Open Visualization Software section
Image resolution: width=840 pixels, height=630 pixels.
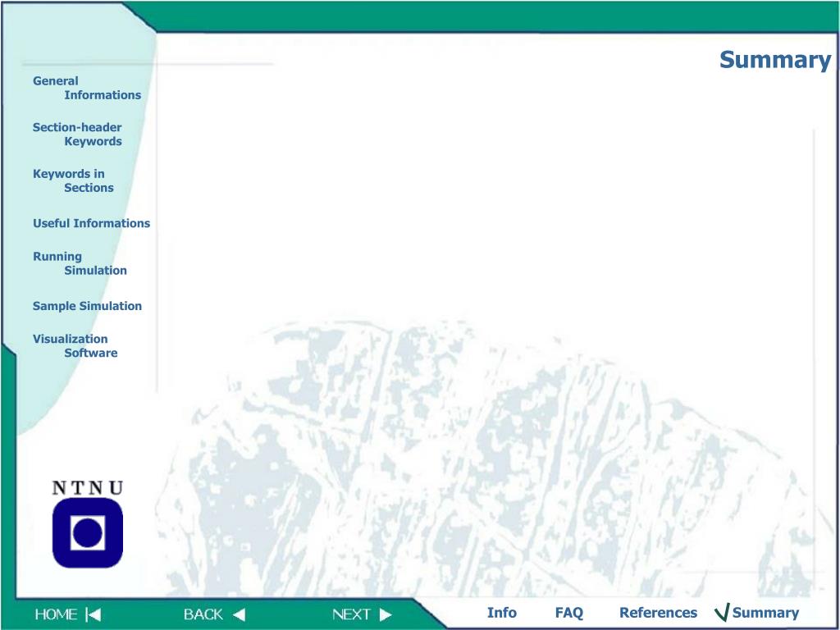75,345
